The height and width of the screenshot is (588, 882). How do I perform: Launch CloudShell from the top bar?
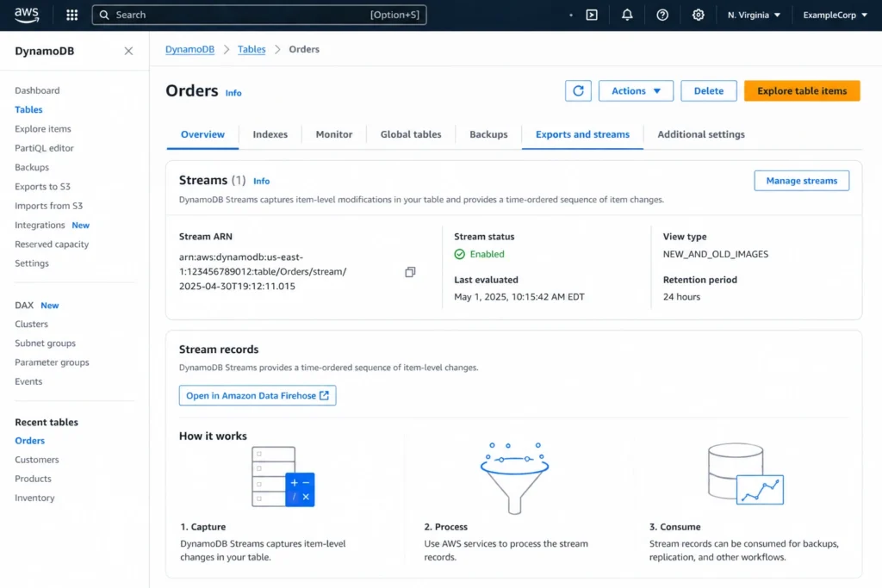(591, 15)
